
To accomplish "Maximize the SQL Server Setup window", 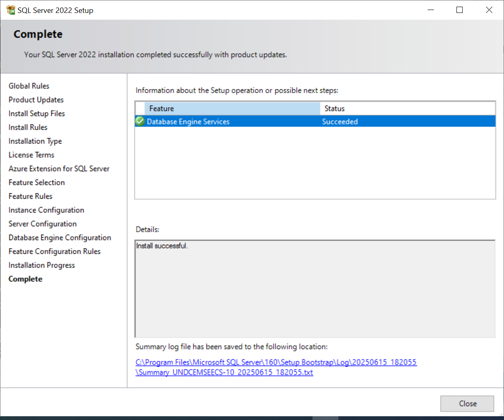I will (460, 10).
